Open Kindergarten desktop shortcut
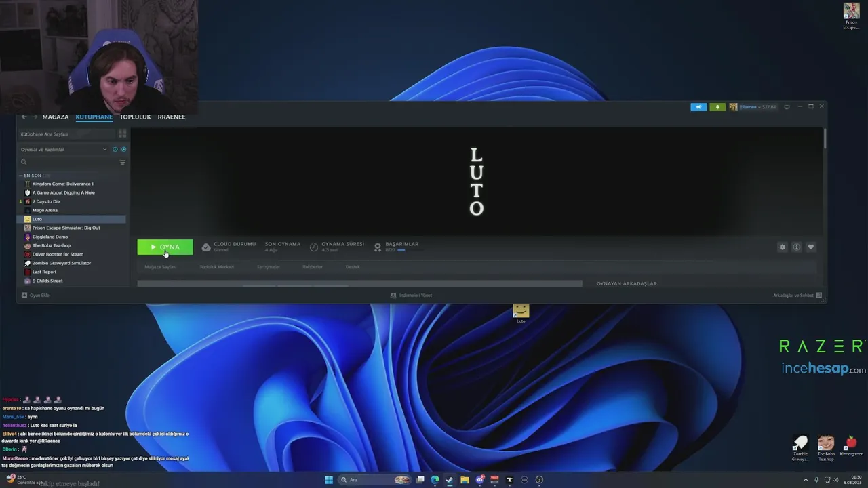This screenshot has height=488, width=868. pos(851,446)
